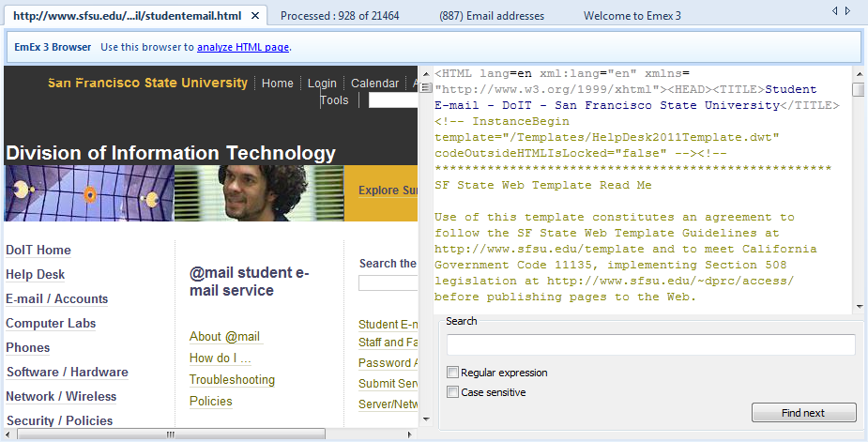Go to Home in site header

[x=278, y=84]
